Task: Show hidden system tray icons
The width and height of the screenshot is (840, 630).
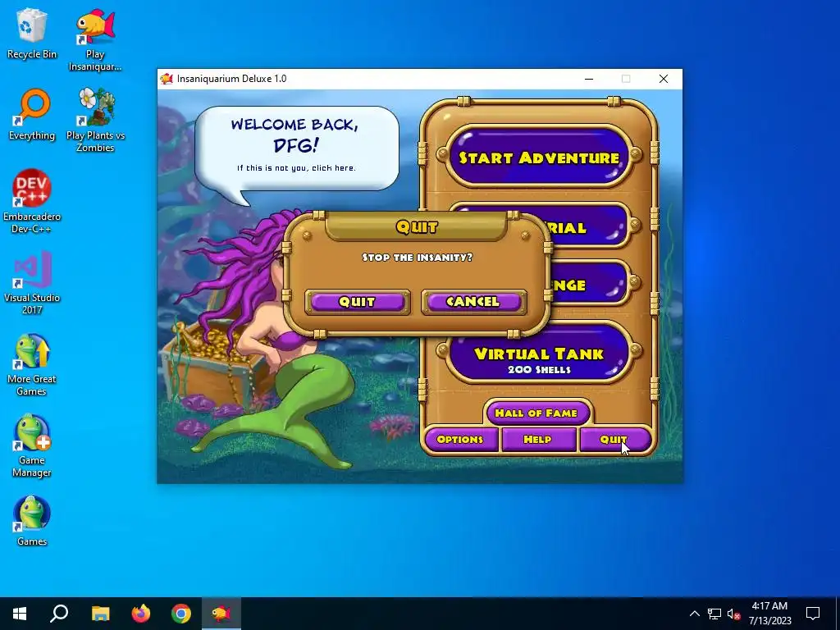Action: [694, 614]
